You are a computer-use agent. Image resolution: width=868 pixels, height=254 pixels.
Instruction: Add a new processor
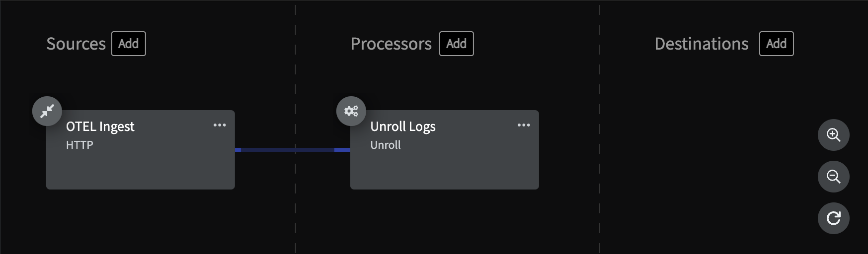pyautogui.click(x=457, y=44)
